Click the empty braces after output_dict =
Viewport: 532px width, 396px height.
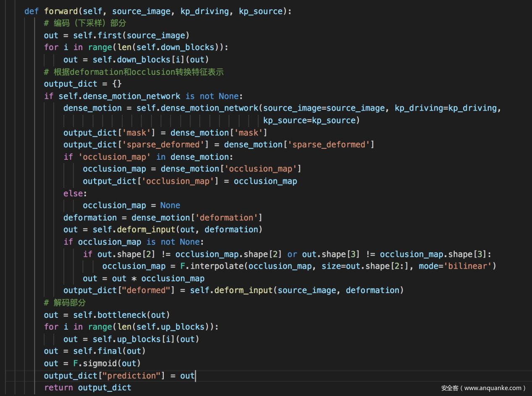(x=117, y=84)
